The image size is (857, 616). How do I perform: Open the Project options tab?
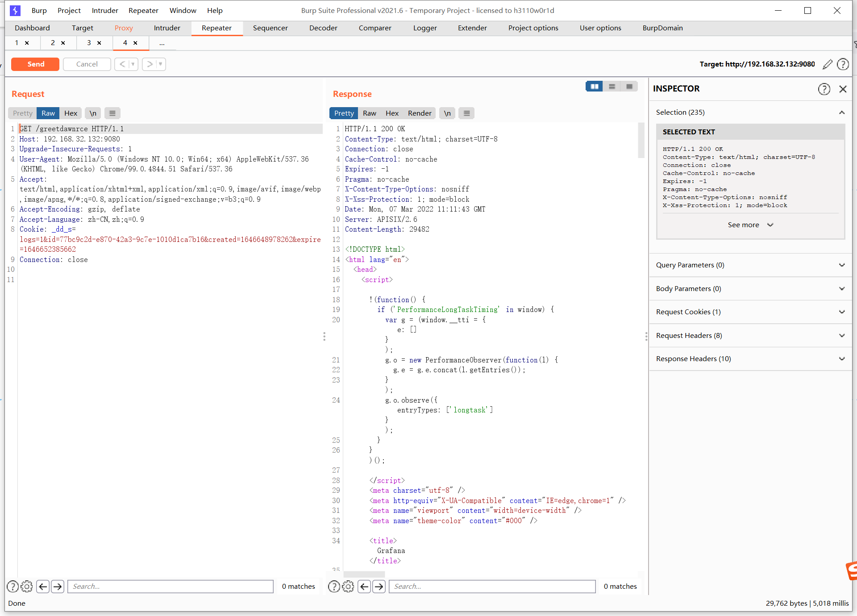pos(533,28)
